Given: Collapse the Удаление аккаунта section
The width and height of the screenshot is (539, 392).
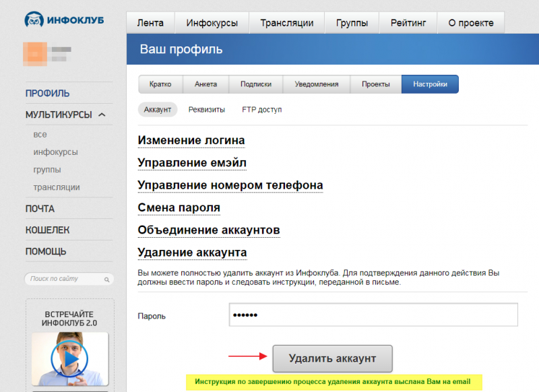Looking at the screenshot, I should pyautogui.click(x=192, y=252).
